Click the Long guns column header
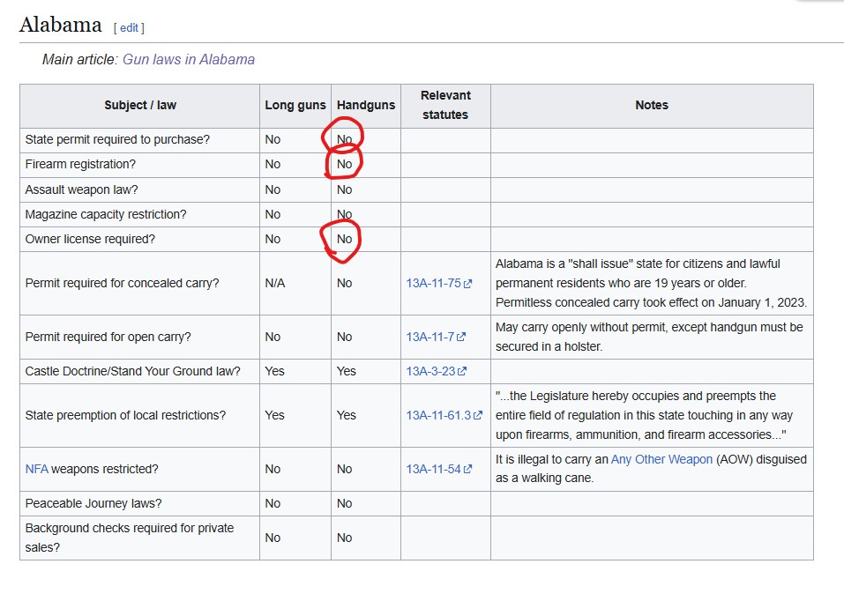844x616 pixels. pyautogui.click(x=295, y=105)
